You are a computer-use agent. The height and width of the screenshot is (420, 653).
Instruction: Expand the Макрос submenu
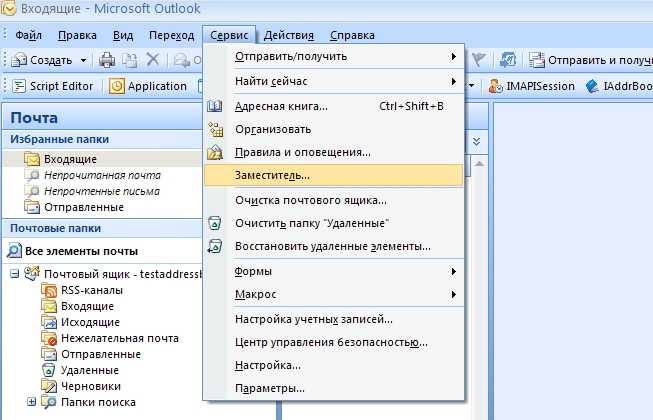(x=334, y=294)
